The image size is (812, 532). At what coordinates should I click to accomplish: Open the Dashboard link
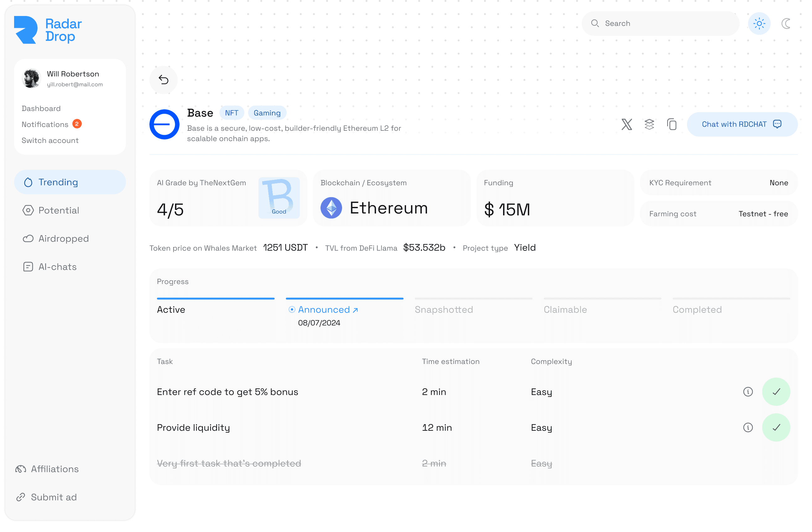coord(41,108)
